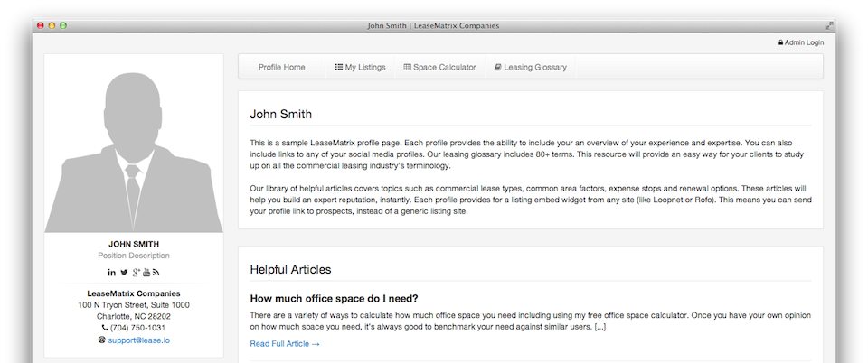Click the Admin Login link
The image size is (868, 363).
[x=804, y=42]
